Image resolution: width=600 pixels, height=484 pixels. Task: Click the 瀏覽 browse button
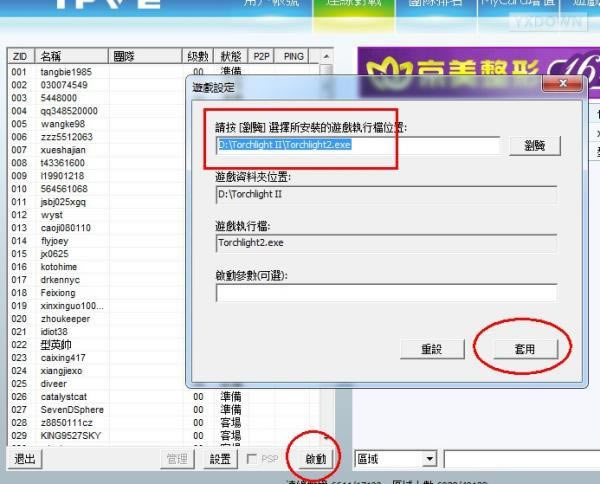(535, 146)
